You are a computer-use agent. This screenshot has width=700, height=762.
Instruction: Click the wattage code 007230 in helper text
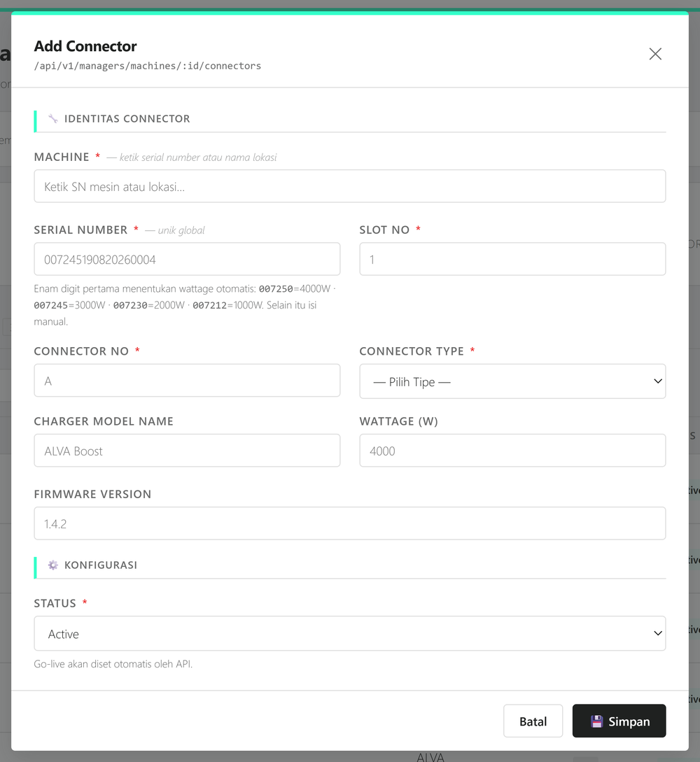point(130,305)
